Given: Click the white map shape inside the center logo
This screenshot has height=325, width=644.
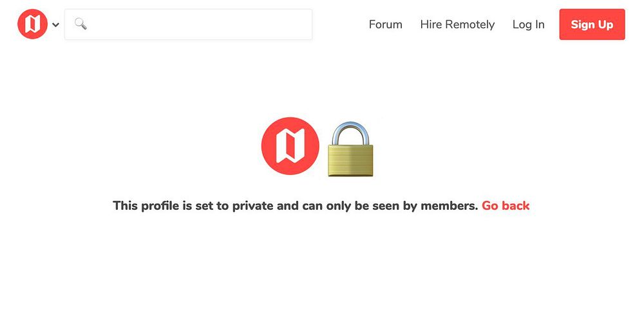Looking at the screenshot, I should [290, 146].
